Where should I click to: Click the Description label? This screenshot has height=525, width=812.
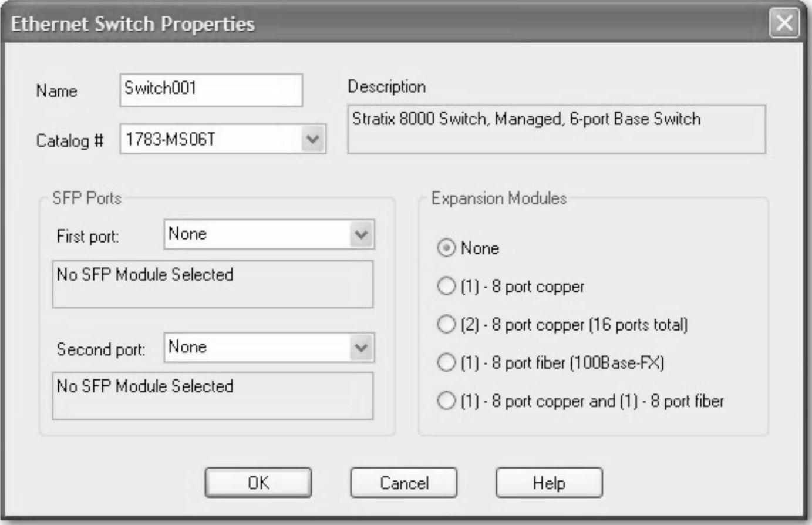coord(387,87)
